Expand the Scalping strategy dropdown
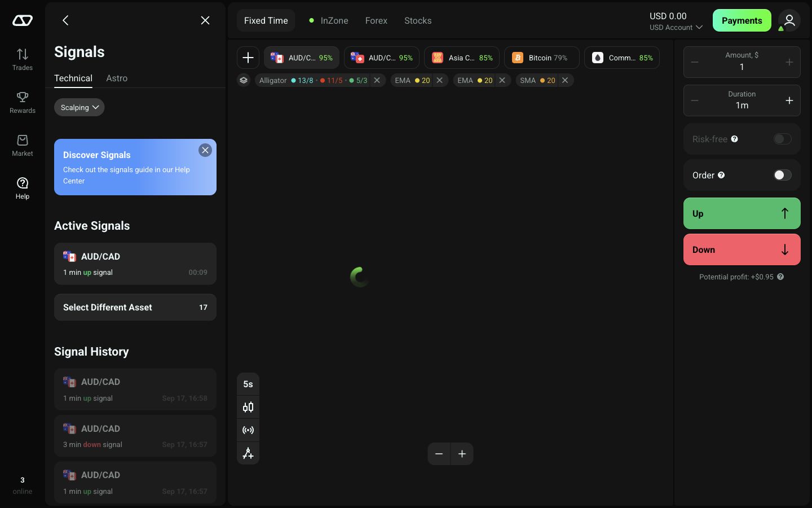The image size is (812, 508). click(x=80, y=107)
